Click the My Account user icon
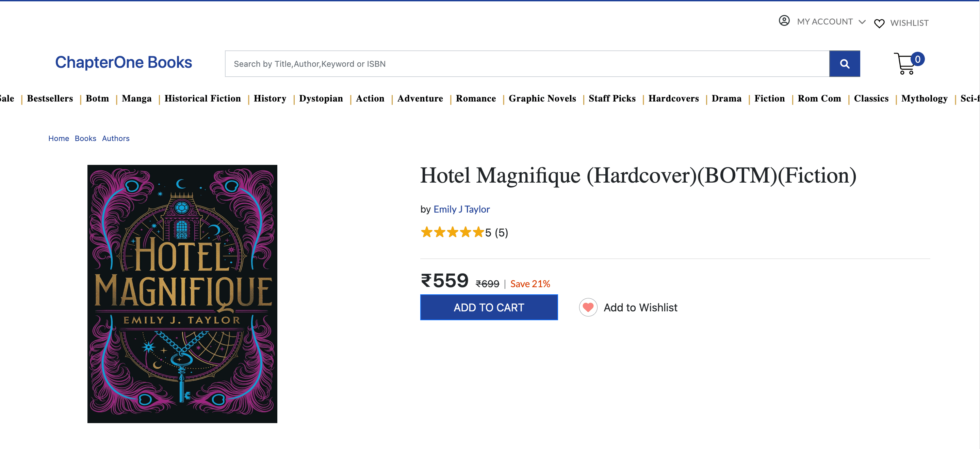This screenshot has width=980, height=449. pos(784,21)
